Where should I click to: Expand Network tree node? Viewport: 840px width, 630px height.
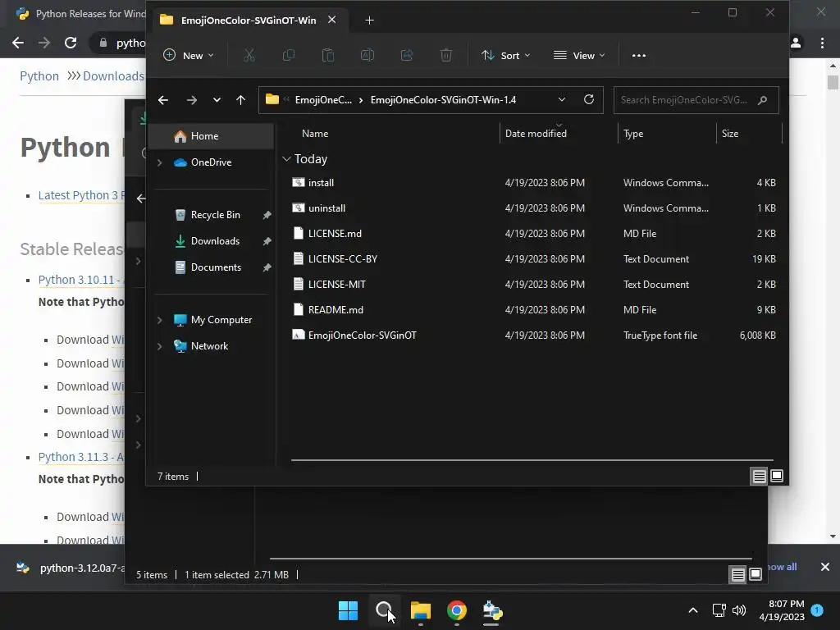pos(159,346)
